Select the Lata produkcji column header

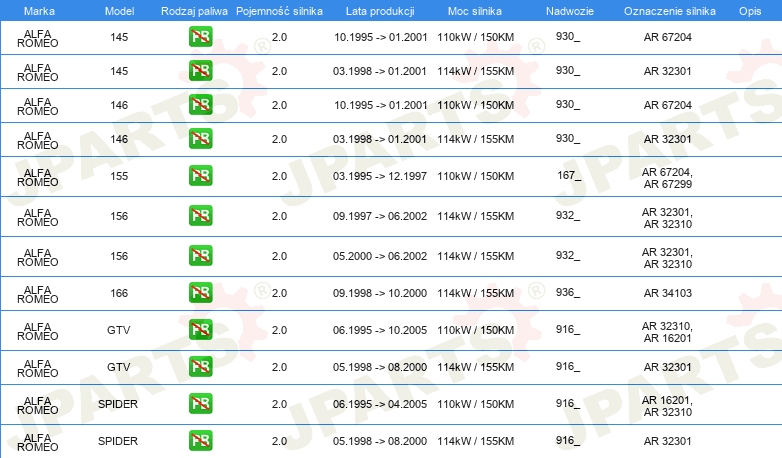[380, 11]
